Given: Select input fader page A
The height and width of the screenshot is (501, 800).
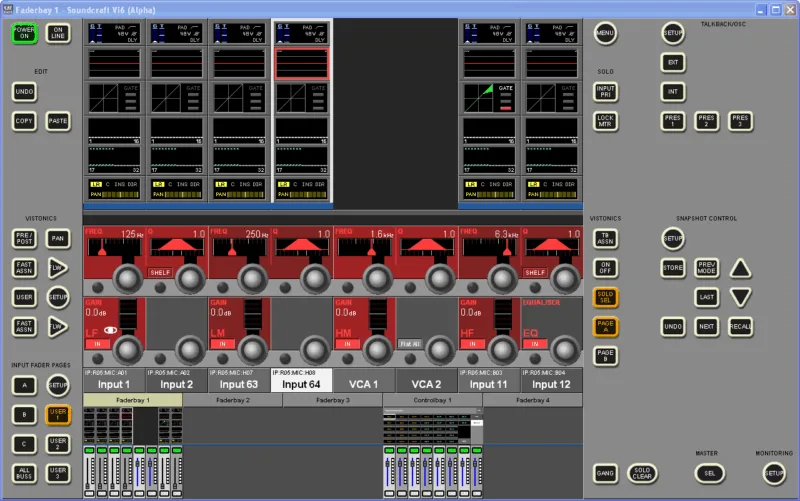Looking at the screenshot, I should coord(24,385).
